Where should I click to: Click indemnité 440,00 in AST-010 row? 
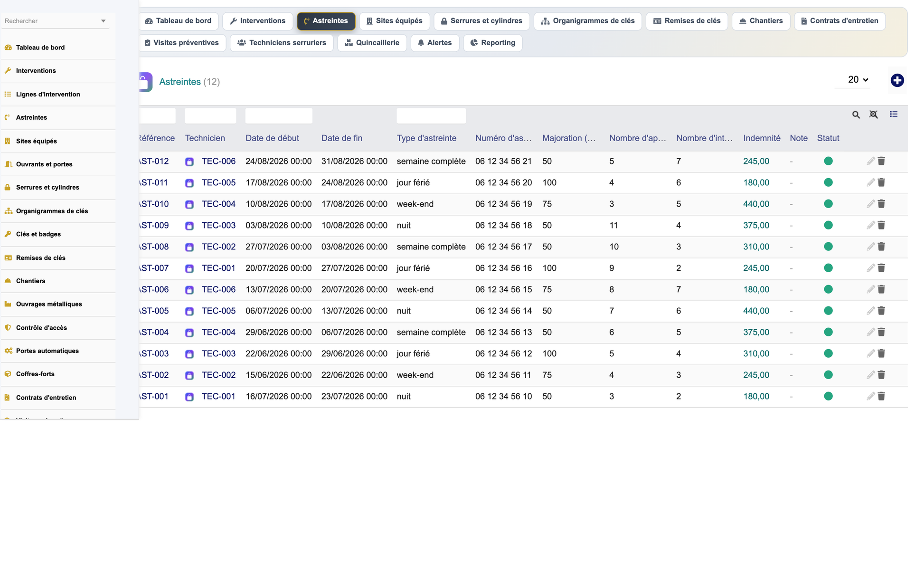(x=756, y=204)
